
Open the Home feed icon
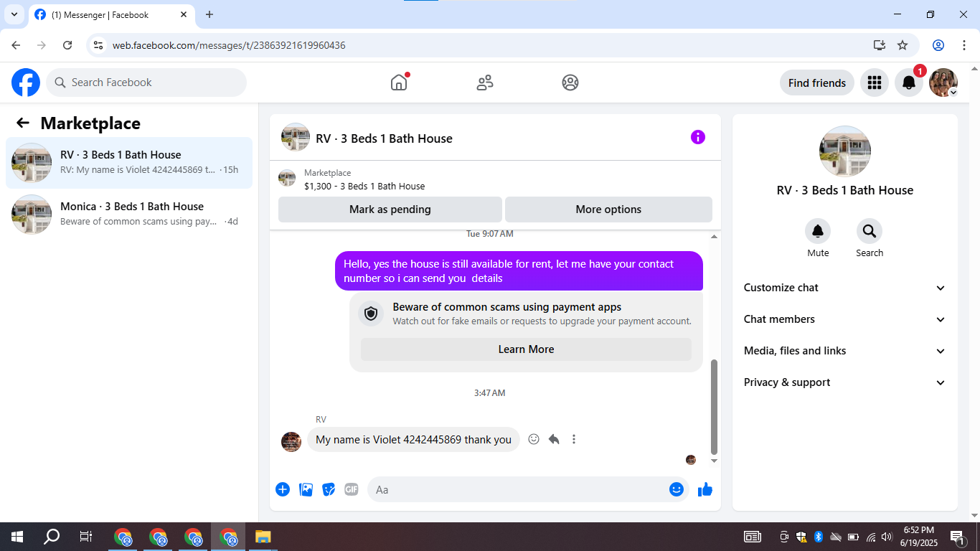pyautogui.click(x=399, y=83)
